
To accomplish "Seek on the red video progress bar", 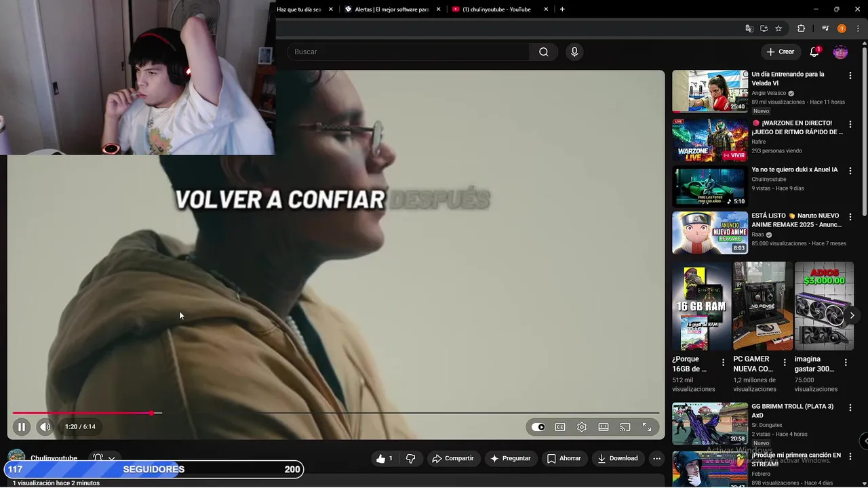I will click(336, 413).
